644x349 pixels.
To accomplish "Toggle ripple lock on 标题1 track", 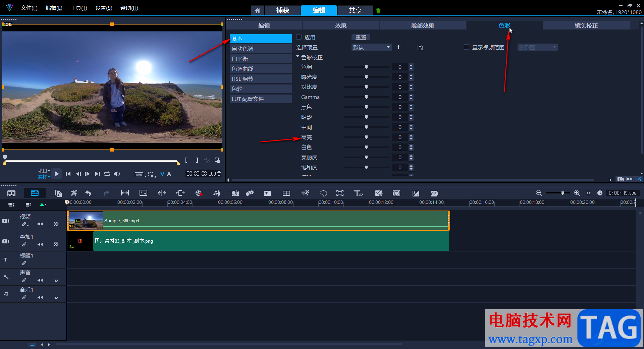I will [24, 263].
